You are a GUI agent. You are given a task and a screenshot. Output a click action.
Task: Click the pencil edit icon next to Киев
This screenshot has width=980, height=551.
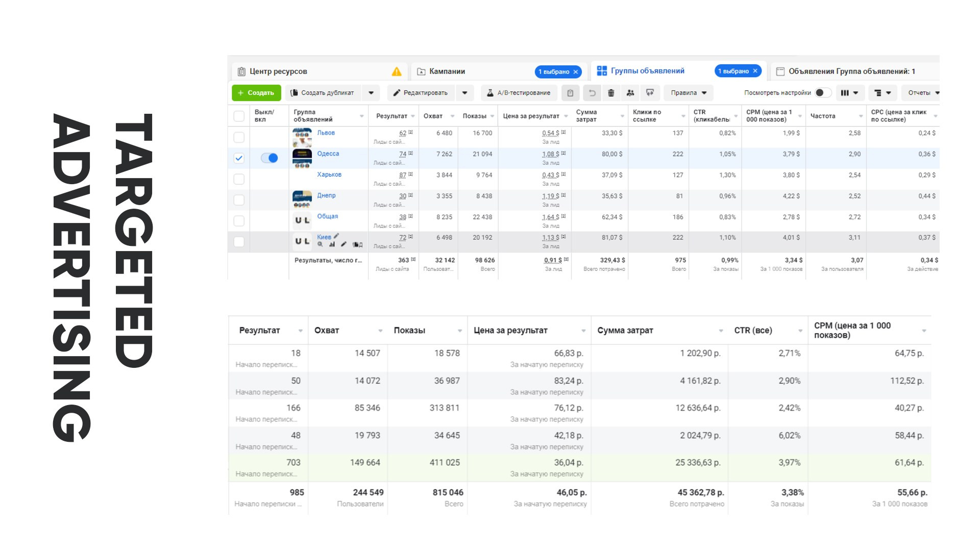click(336, 236)
